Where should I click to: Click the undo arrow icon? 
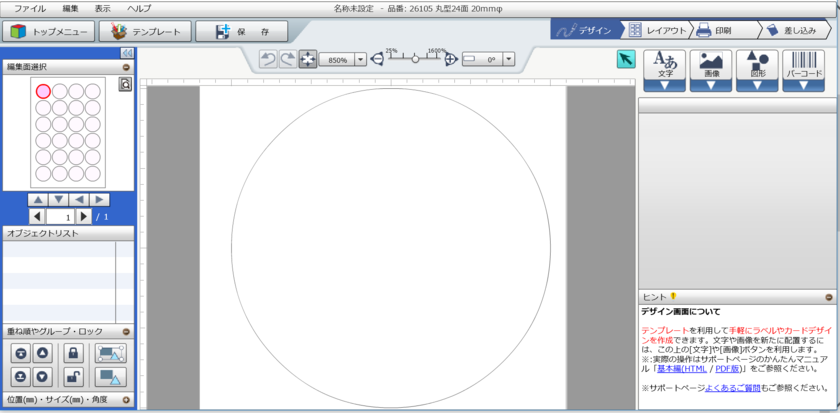(268, 59)
